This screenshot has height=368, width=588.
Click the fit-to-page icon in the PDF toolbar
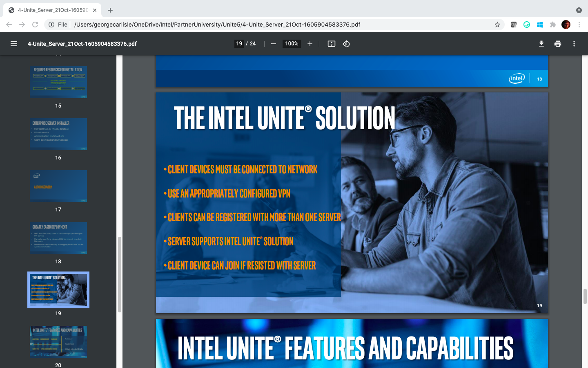click(332, 44)
